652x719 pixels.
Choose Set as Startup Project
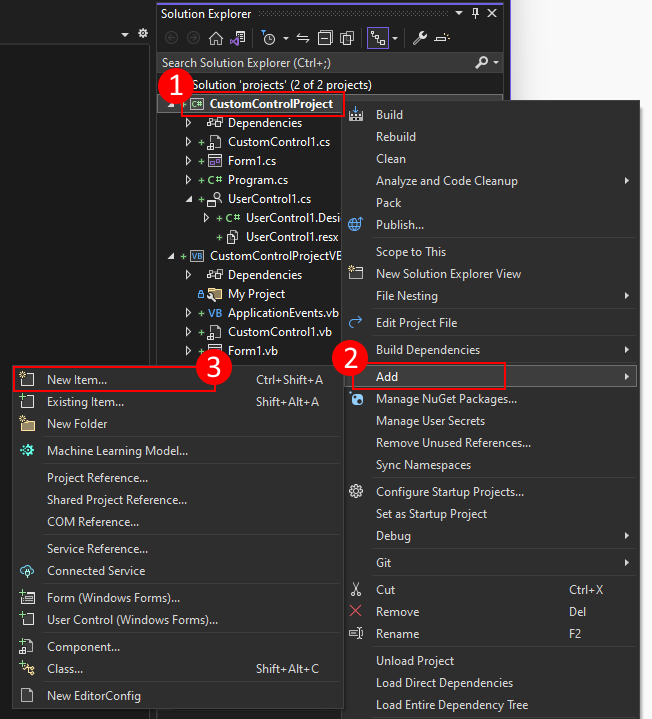pos(431,514)
